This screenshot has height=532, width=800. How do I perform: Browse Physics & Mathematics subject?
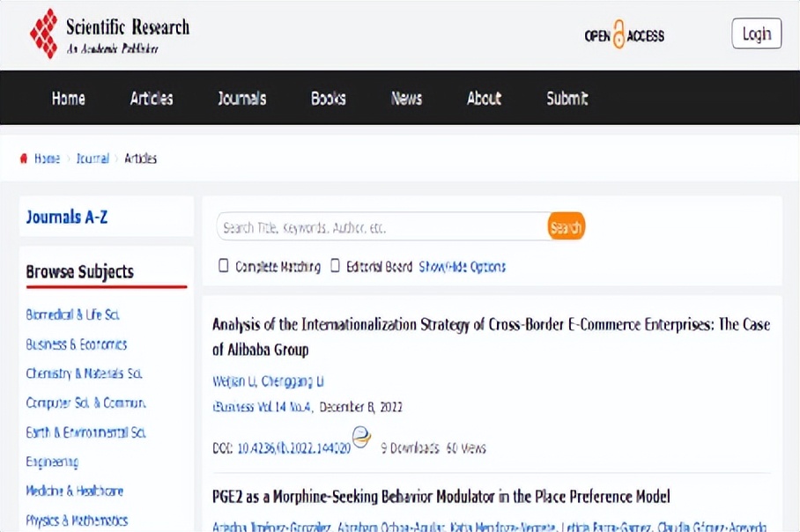tap(77, 521)
